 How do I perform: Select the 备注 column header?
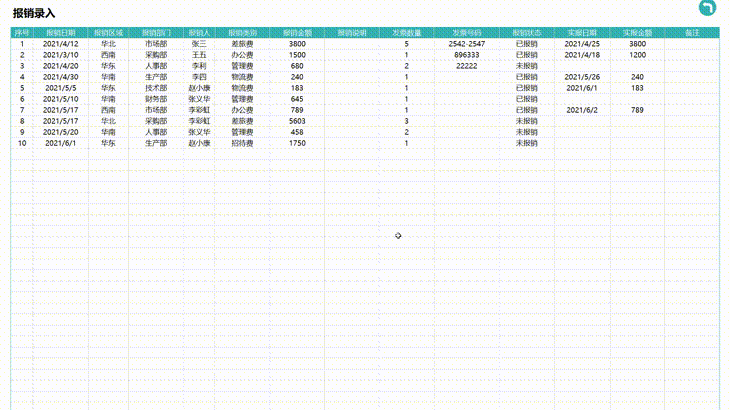click(x=692, y=33)
